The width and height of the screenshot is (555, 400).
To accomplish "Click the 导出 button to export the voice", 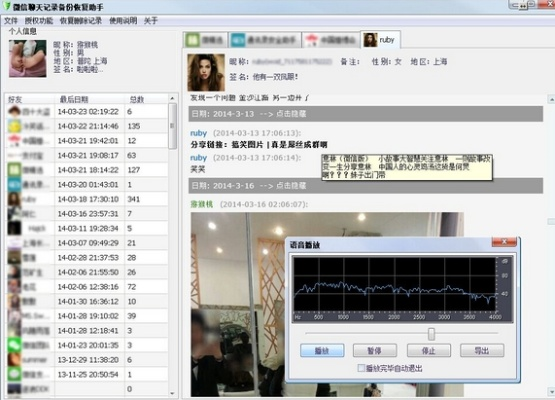I will [482, 351].
